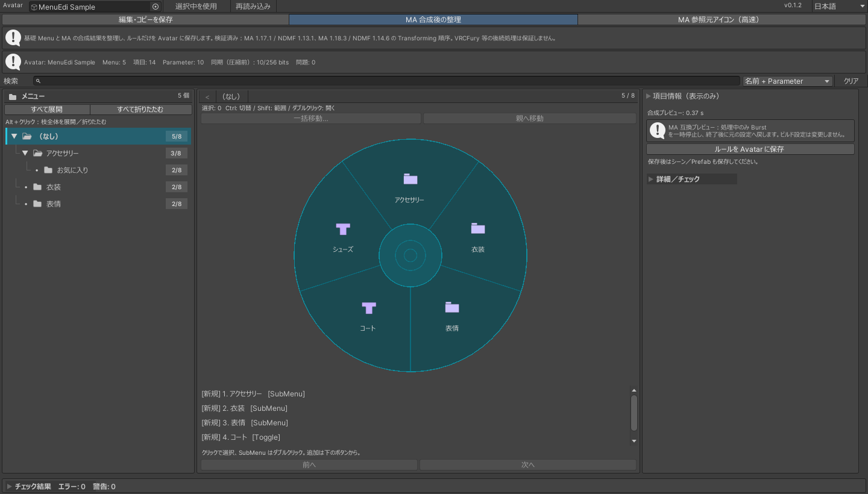Image resolution: width=868 pixels, height=494 pixels.
Task: Click the < back navigation button
Action: point(207,96)
